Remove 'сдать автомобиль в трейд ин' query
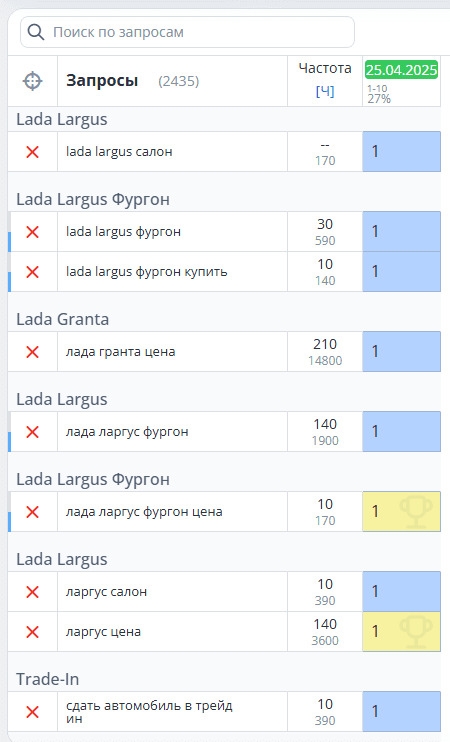 pos(32,712)
